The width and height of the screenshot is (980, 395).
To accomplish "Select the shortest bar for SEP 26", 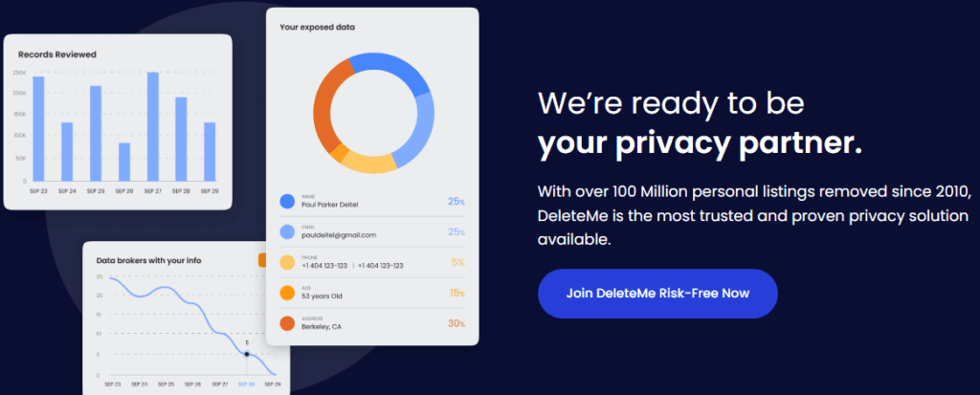I will (124, 162).
